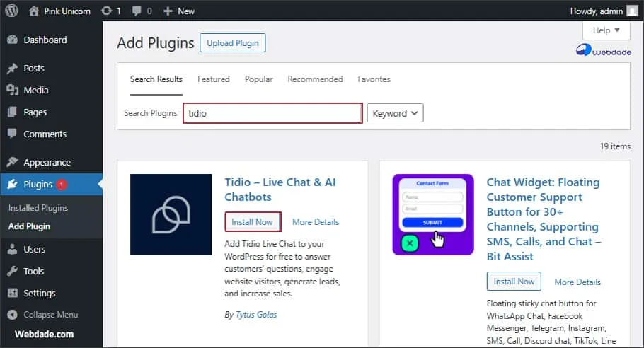Click the admin user avatar
The width and height of the screenshot is (644, 348).
tap(633, 11)
